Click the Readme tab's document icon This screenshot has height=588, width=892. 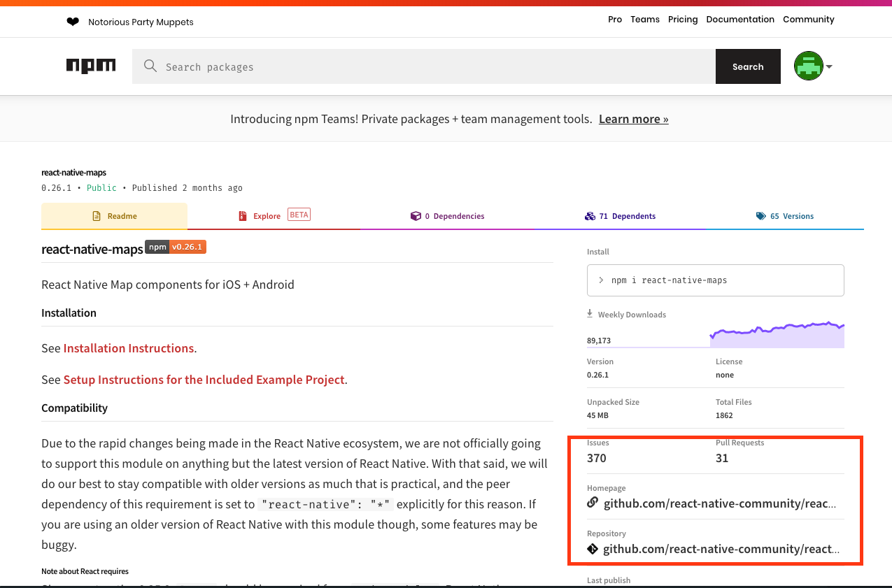click(x=97, y=216)
